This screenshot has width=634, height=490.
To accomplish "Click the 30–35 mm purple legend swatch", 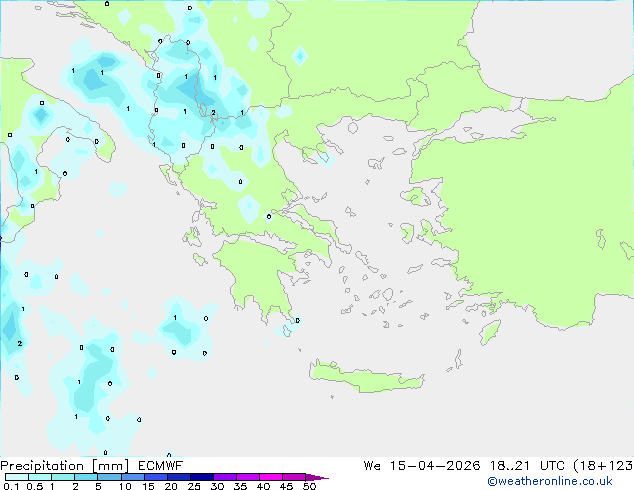I will pyautogui.click(x=225, y=477).
